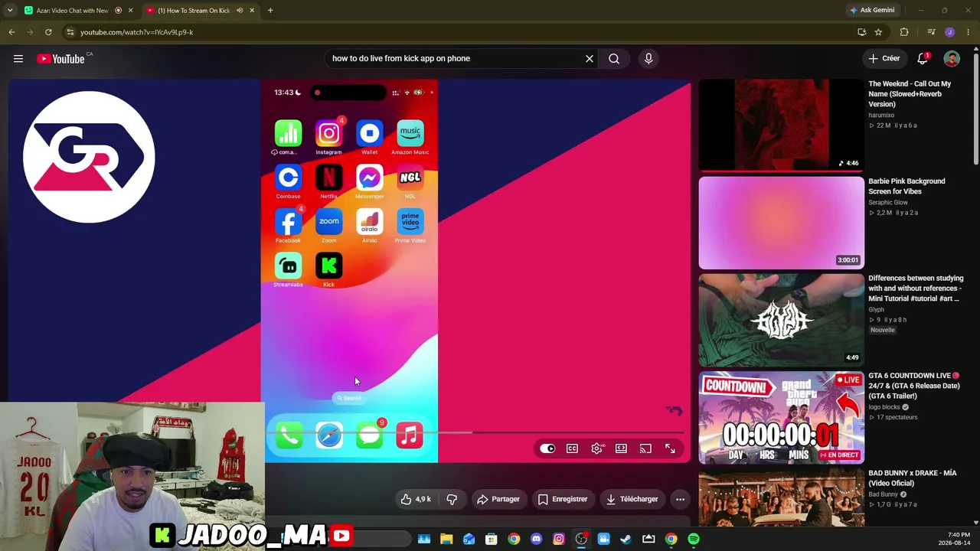Open the Seraphic Glow channel link

pos(888,202)
